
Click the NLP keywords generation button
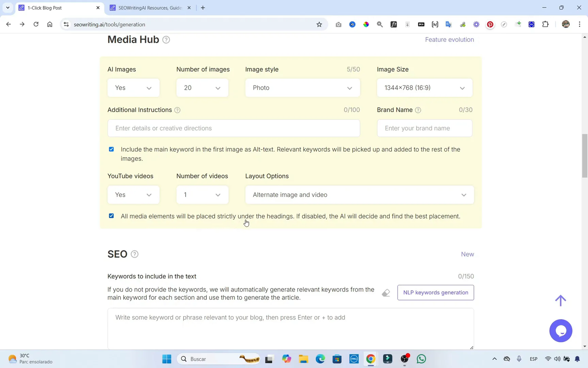(x=435, y=292)
